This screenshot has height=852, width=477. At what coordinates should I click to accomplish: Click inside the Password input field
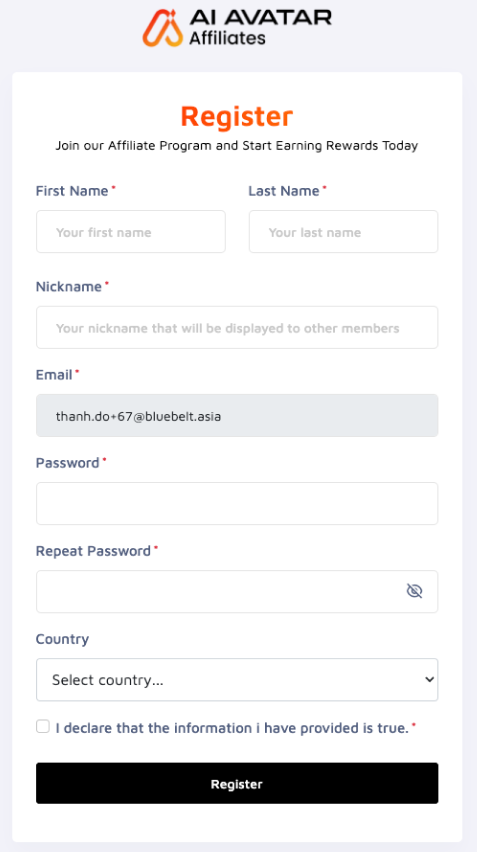[237, 503]
